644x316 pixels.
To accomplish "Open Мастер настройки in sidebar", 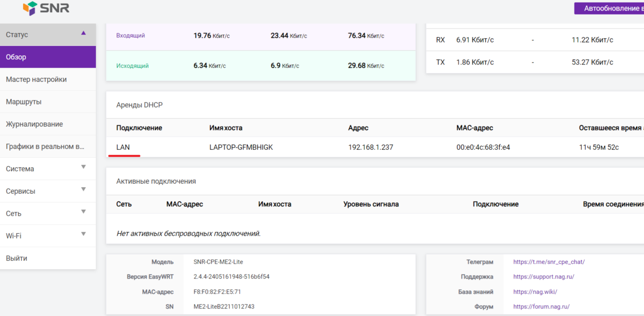I will [36, 79].
